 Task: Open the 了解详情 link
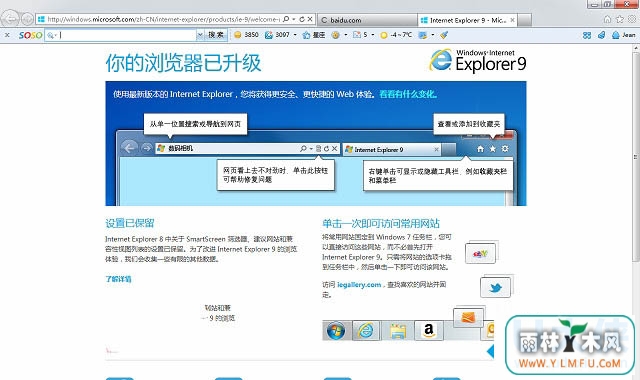[x=118, y=279]
